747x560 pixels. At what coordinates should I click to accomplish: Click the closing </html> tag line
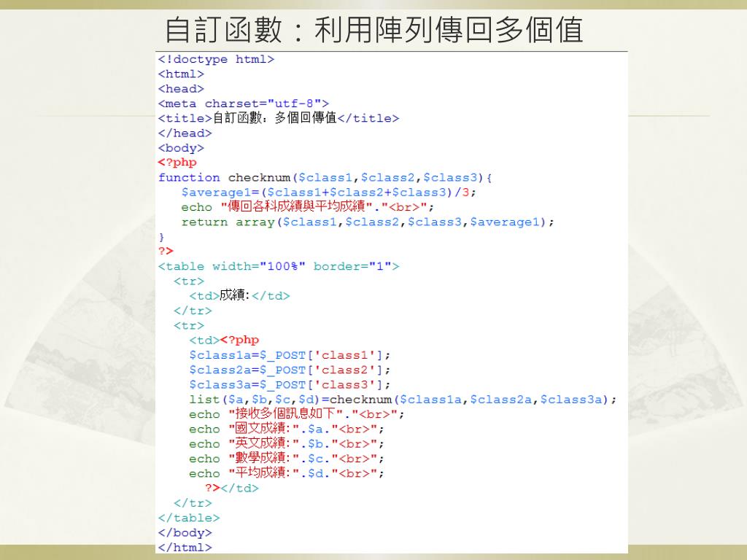185,548
